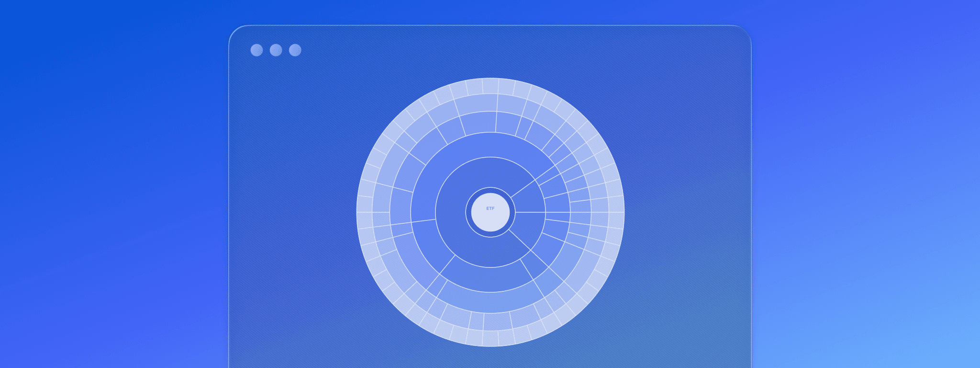Select the fourth-ring segment left of top center
Screen dimensions: 980x368
pos(475,102)
